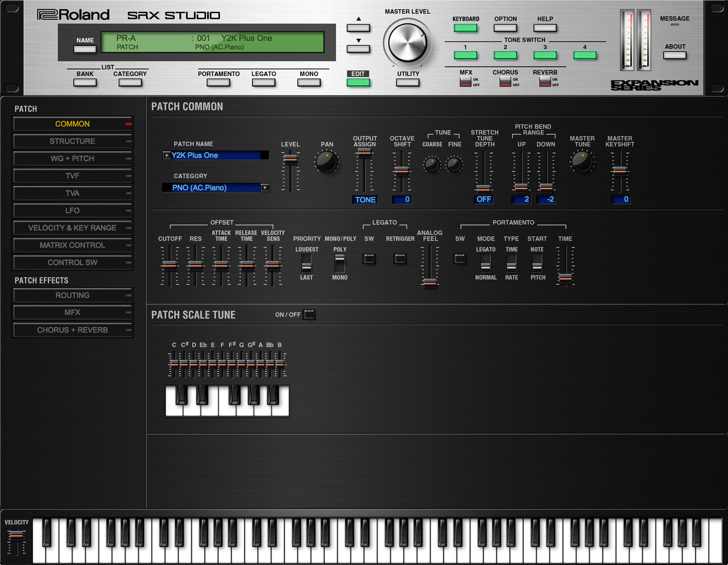Switch to Chorus + Reverb section
728x565 pixels.
(73, 330)
